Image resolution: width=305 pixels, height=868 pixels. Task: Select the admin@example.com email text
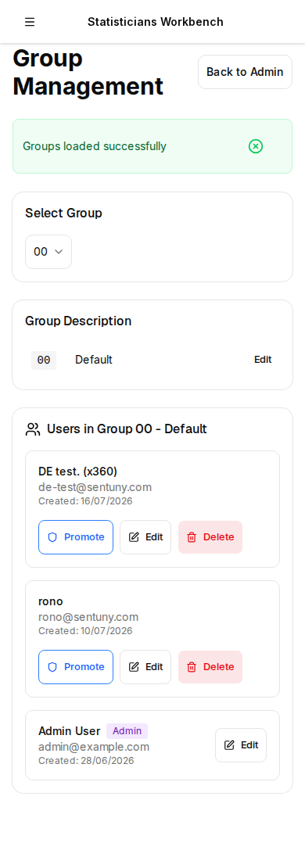click(94, 747)
